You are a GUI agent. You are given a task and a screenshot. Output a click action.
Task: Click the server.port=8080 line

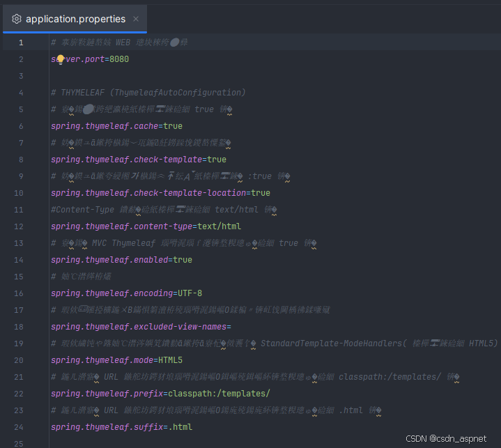click(x=90, y=59)
